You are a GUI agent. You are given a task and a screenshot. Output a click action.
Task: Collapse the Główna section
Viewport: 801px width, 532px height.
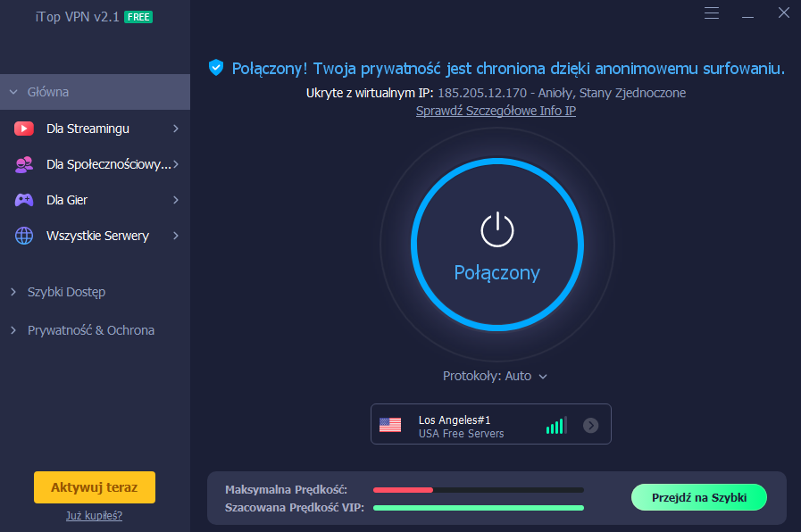click(x=95, y=92)
